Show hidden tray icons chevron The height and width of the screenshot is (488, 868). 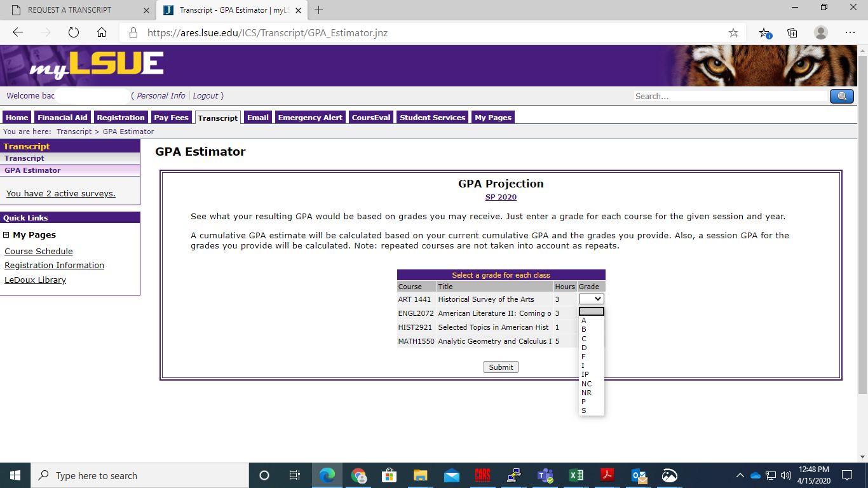[740, 475]
